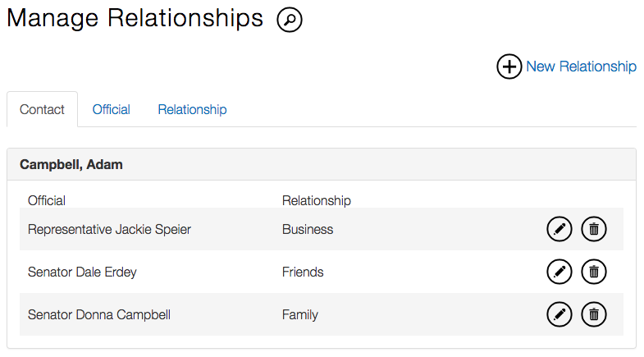This screenshot has width=644, height=357.
Task: Delete the Representative Jackie Speier relationship
Action: click(594, 230)
